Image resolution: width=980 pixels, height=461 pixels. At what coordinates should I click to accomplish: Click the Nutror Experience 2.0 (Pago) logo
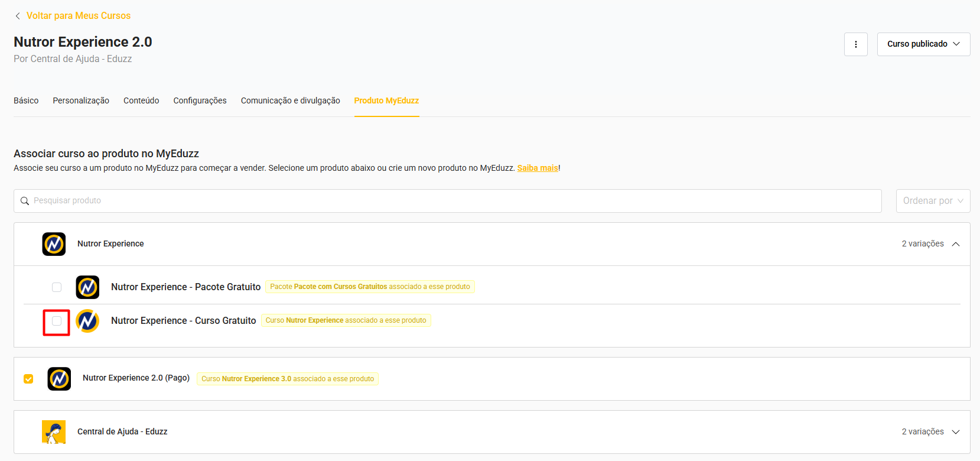pos(59,379)
